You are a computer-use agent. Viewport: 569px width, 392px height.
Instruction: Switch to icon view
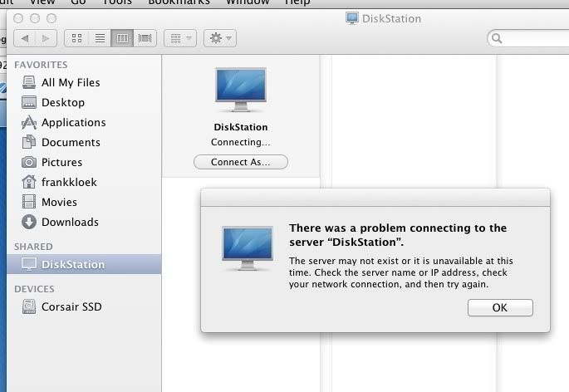point(76,38)
